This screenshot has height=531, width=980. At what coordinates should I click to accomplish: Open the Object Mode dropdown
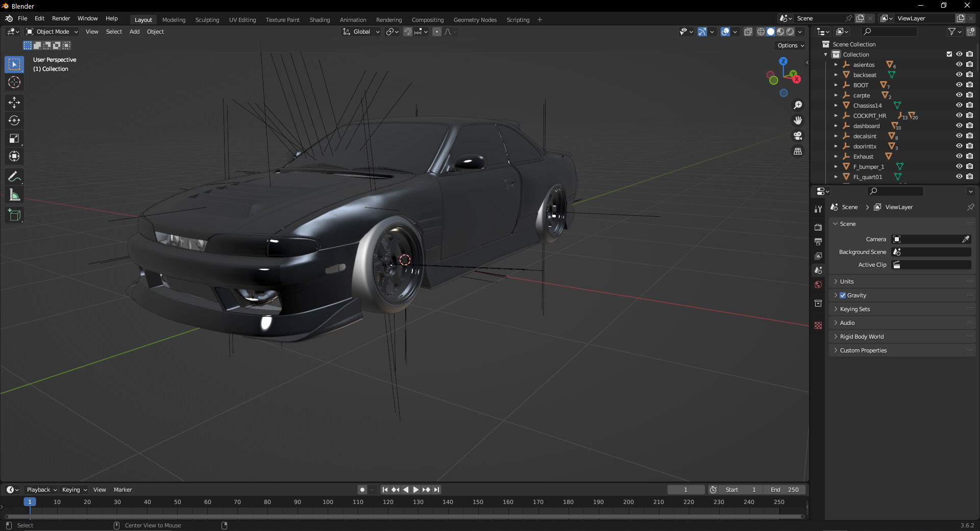[x=52, y=32]
